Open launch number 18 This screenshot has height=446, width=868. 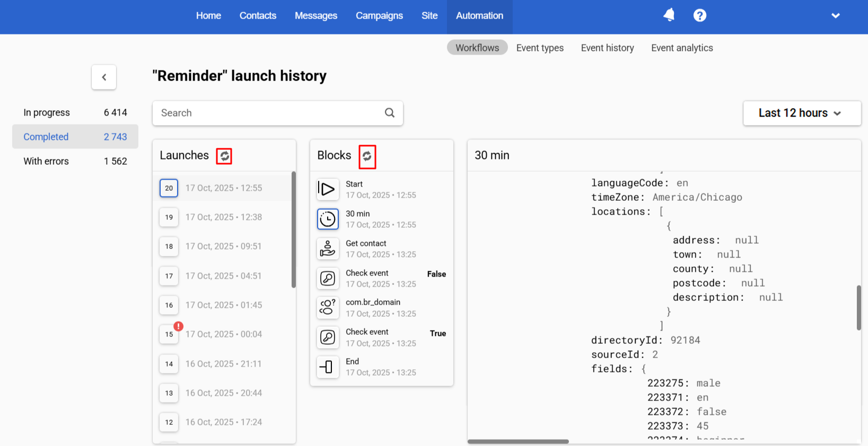[169, 246]
